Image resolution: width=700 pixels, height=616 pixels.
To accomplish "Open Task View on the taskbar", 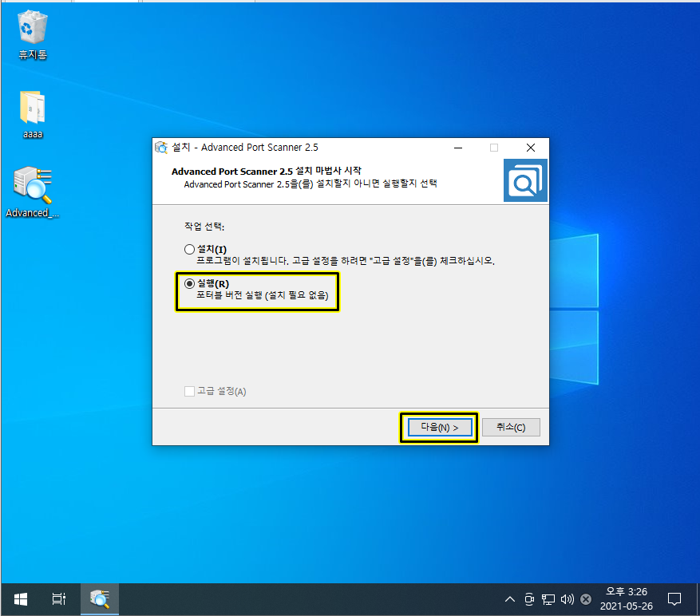I will 59,599.
